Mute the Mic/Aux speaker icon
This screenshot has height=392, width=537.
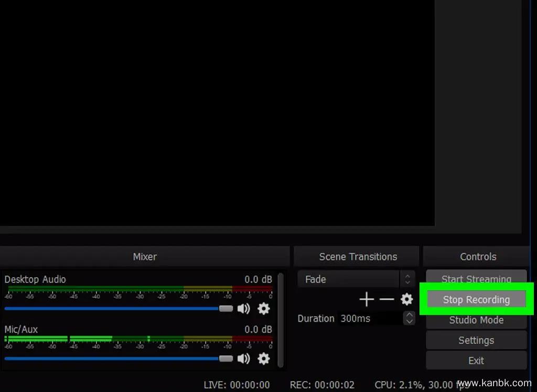click(243, 358)
